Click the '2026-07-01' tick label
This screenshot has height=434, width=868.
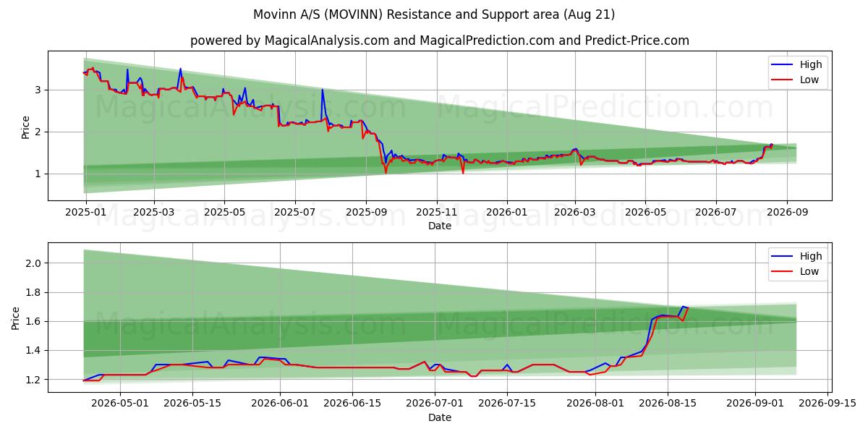coord(436,404)
